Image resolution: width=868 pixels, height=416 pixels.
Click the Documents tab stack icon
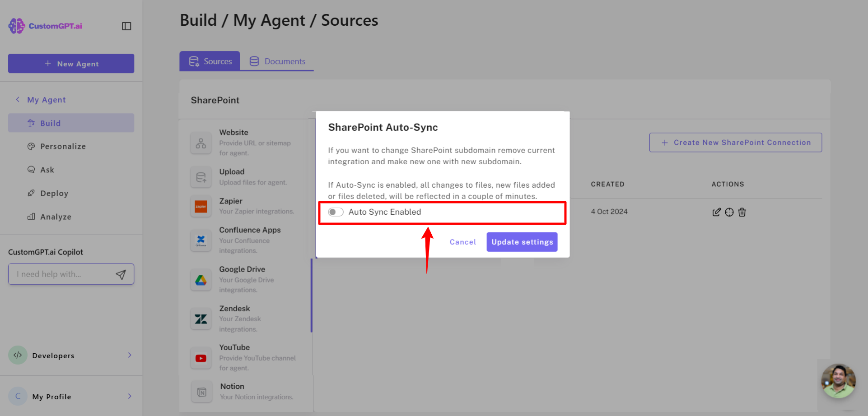click(x=254, y=61)
